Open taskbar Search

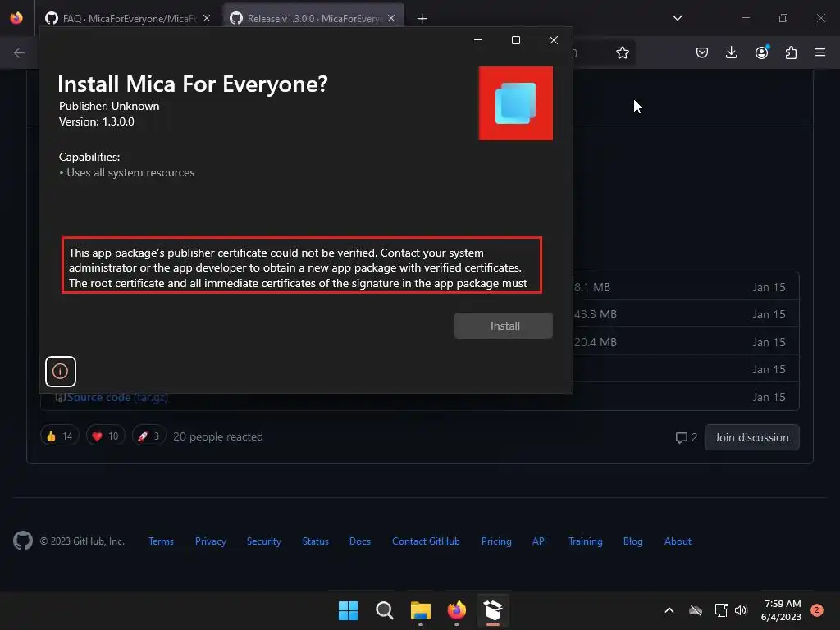(x=384, y=610)
